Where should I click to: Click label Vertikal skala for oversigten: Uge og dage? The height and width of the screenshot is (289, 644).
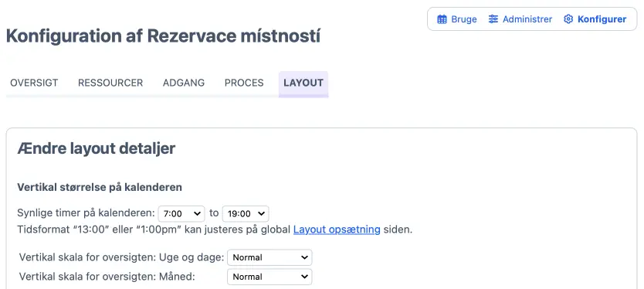coord(121,258)
